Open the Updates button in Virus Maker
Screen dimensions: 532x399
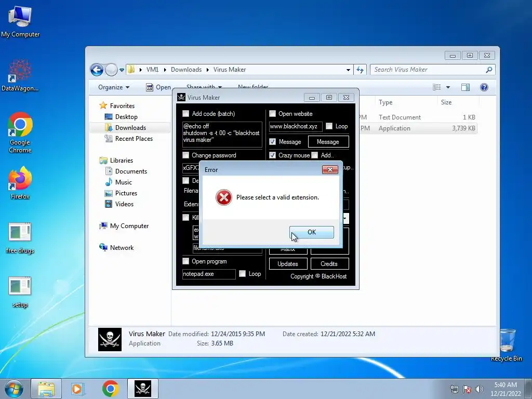288,264
